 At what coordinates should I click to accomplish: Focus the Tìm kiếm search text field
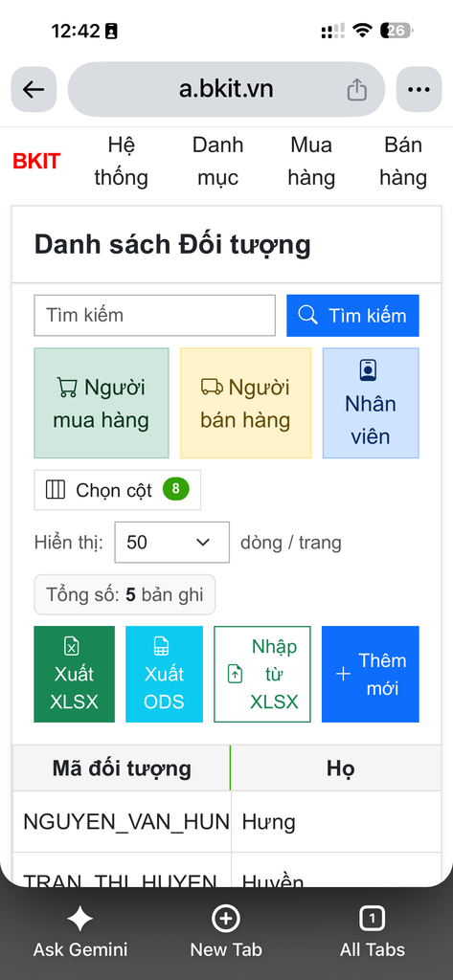click(x=154, y=316)
